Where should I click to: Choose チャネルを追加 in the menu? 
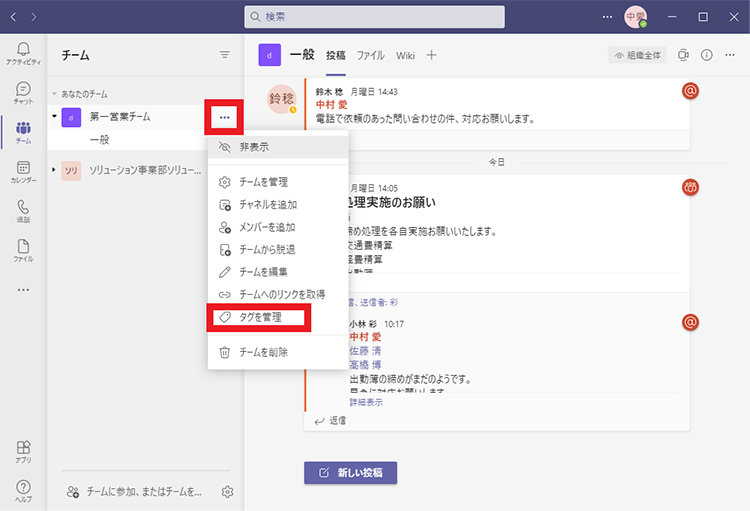pyautogui.click(x=278, y=204)
